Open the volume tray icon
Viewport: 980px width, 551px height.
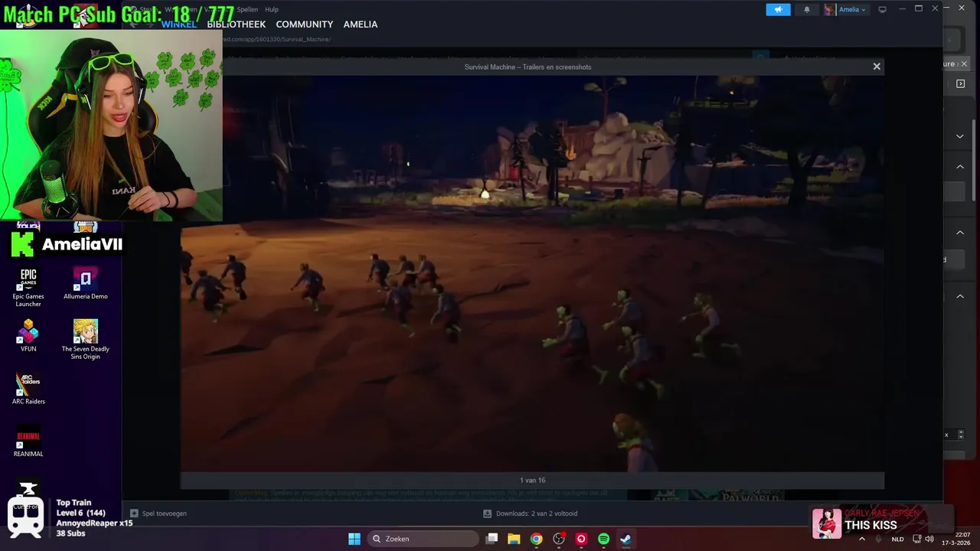coord(929,539)
